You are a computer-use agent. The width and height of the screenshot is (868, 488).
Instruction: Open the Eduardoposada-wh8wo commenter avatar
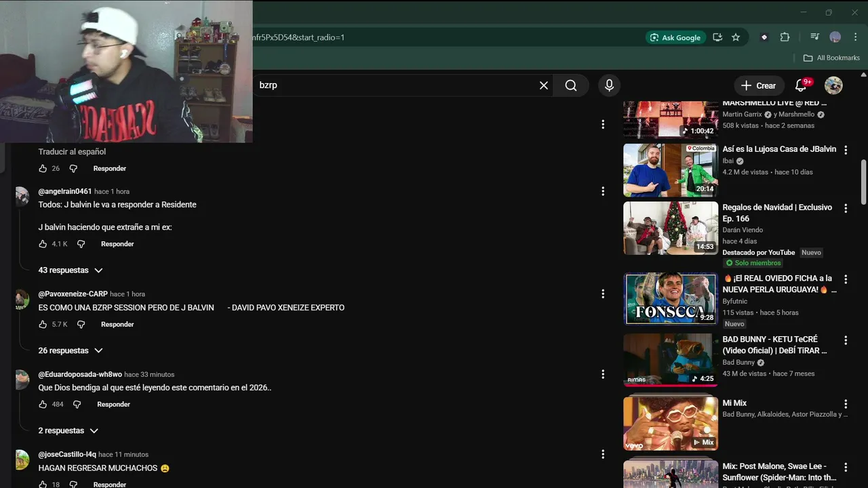click(22, 380)
